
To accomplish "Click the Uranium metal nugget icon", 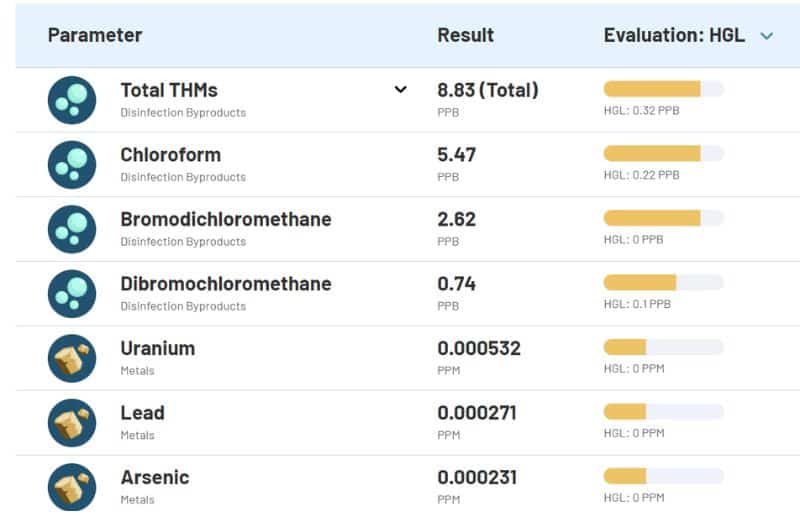I will point(72,358).
